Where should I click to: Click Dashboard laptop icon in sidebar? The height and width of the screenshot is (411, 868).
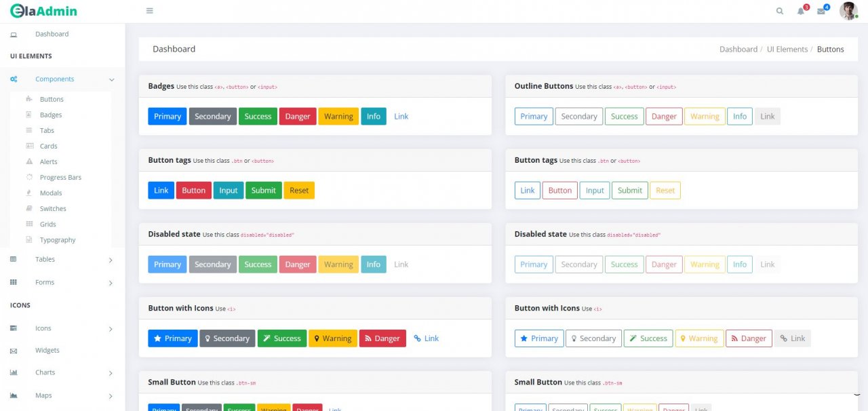click(x=14, y=34)
